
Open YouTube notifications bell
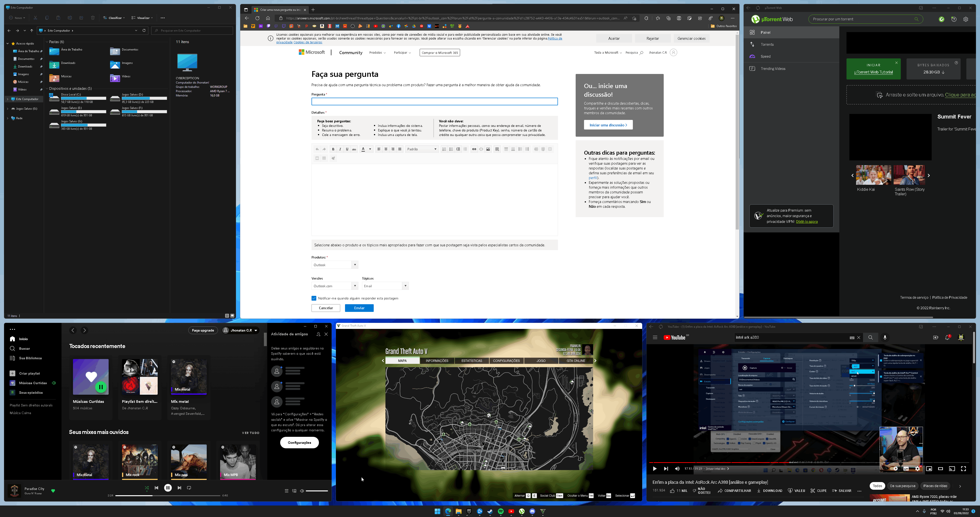click(x=947, y=337)
